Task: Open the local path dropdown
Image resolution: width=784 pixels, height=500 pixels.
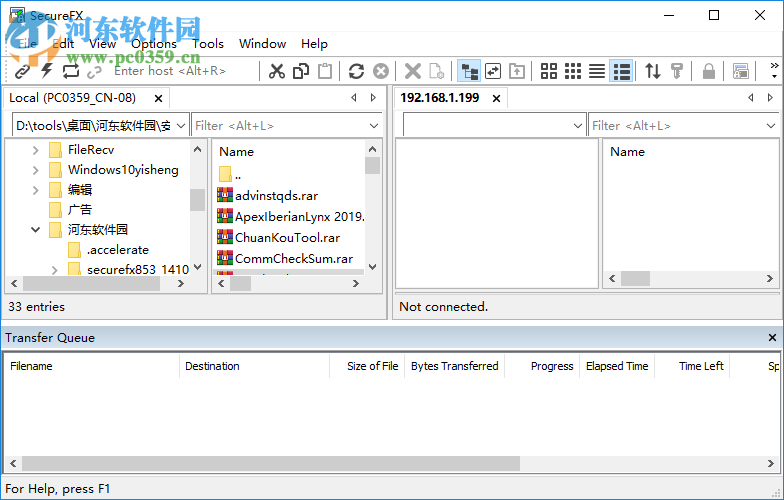Action: click(182, 126)
